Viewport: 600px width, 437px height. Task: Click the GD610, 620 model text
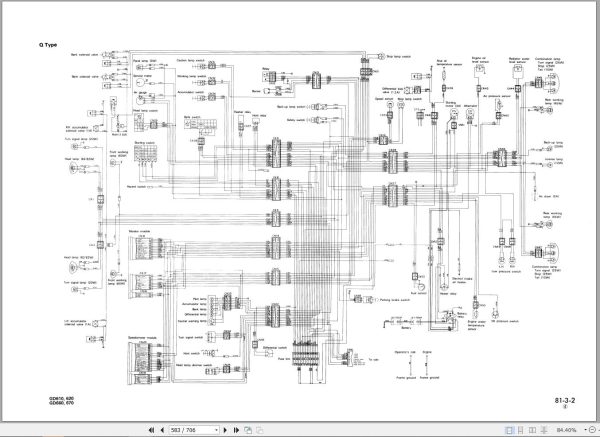click(61, 398)
